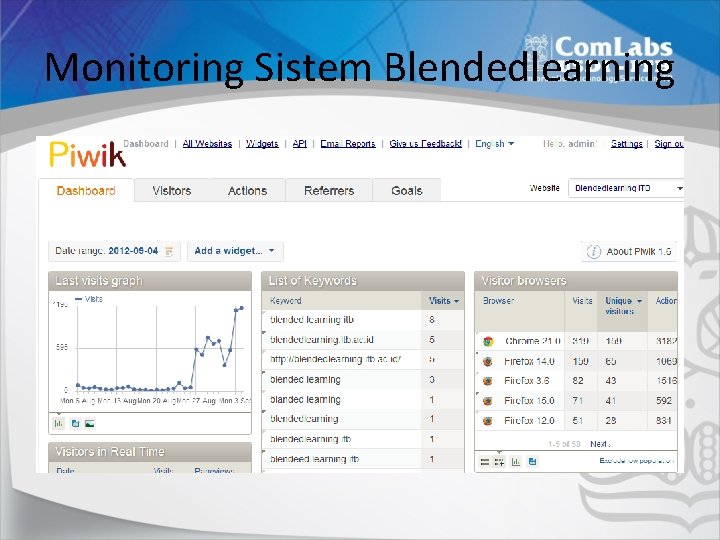Select keyword row 'blended learning itb'
This screenshot has width=720, height=540.
click(x=363, y=320)
